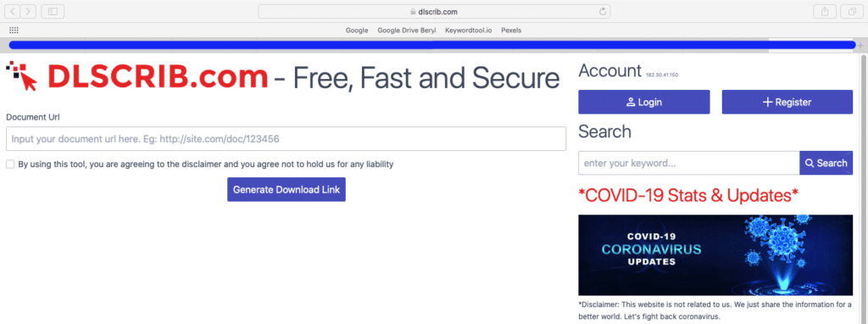The width and height of the screenshot is (868, 324).
Task: Toggle the Safari sidebar button
Action: [x=53, y=11]
